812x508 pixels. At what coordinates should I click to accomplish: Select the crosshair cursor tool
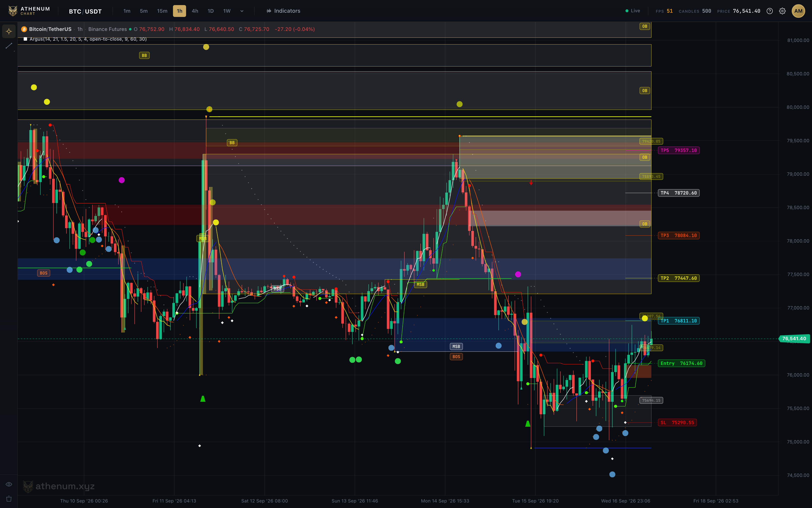coord(9,31)
